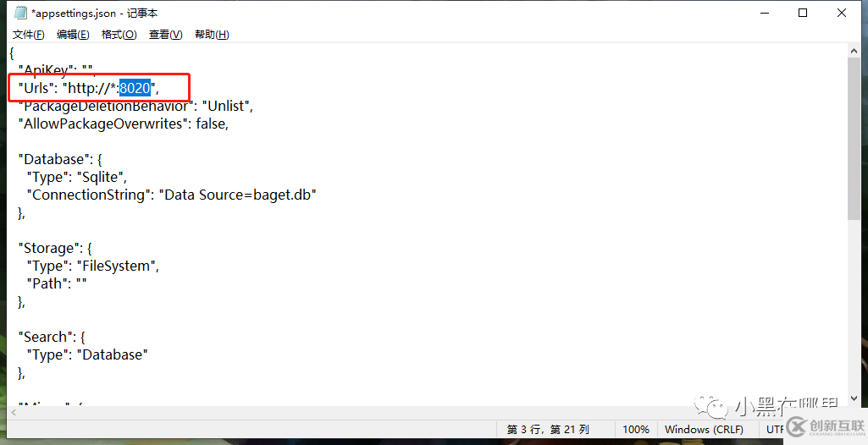
Task: Click the "ApiKey" key text
Action: click(x=46, y=70)
